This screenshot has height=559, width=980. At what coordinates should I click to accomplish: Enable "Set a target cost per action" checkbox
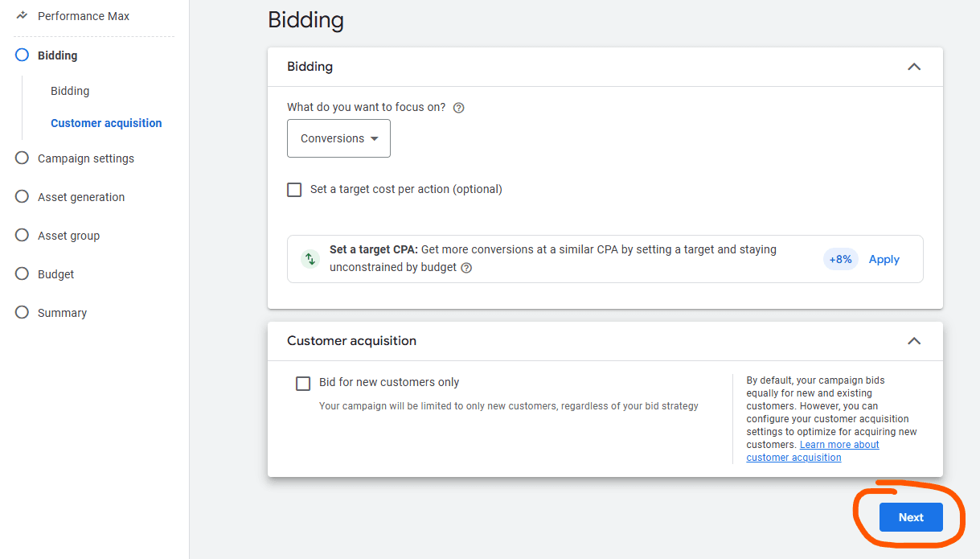tap(294, 189)
